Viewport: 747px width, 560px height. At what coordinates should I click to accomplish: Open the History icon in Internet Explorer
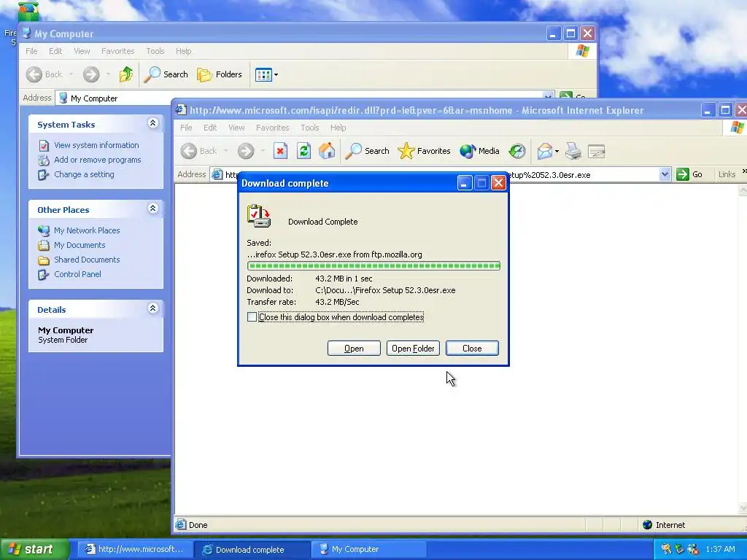pos(517,152)
